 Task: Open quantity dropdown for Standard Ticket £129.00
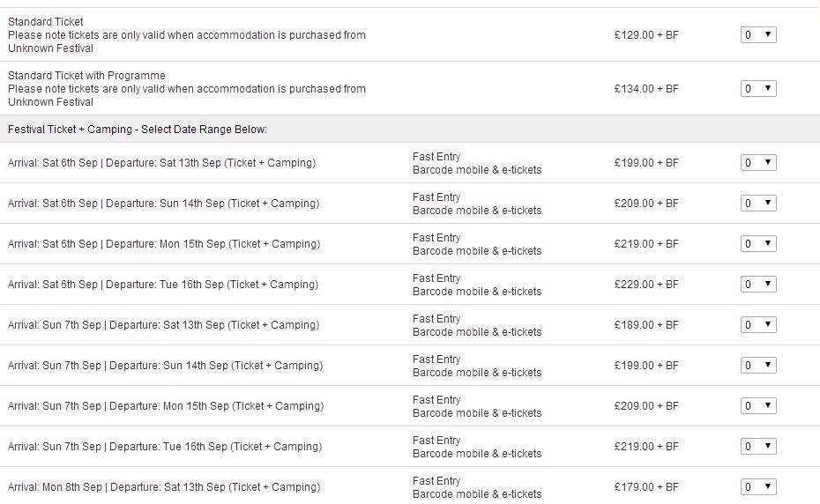[x=758, y=35]
